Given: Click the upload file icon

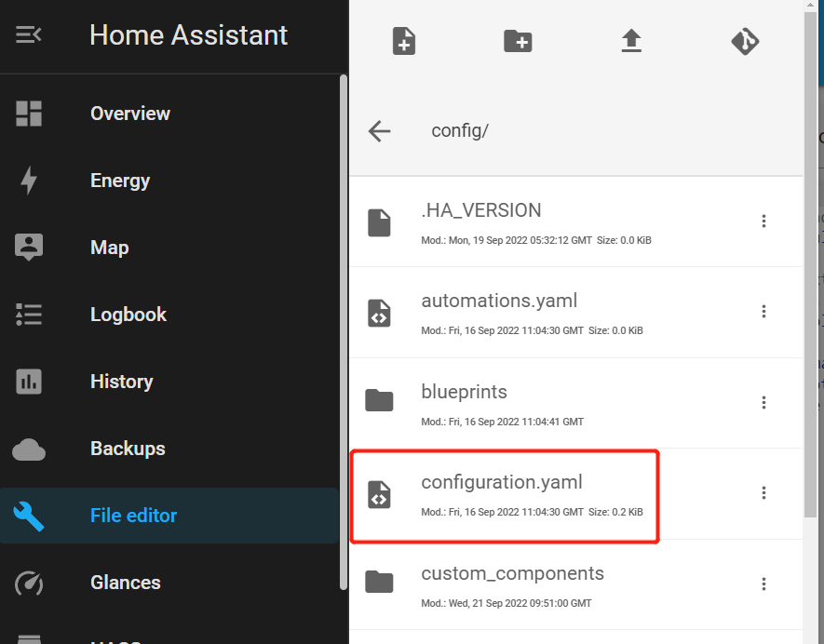Looking at the screenshot, I should pyautogui.click(x=631, y=41).
